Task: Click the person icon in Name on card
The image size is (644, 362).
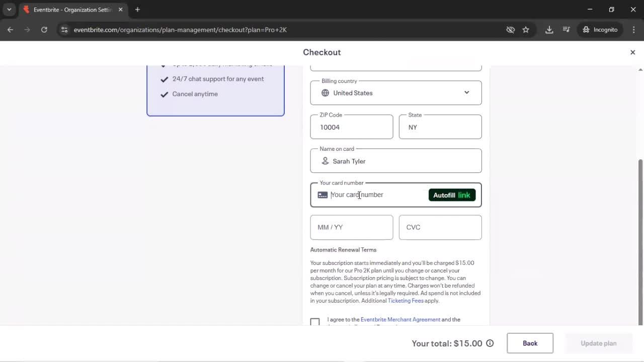Action: (325, 161)
